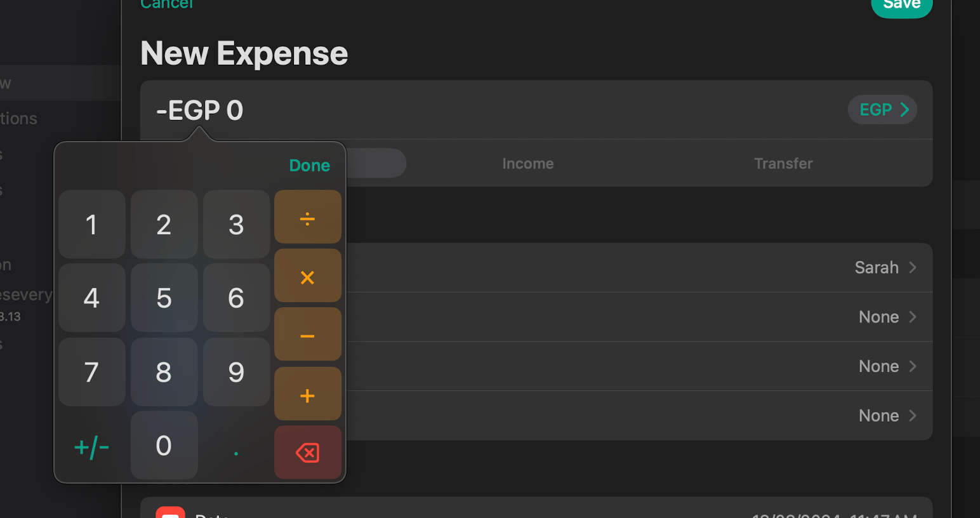Click the red backspace delete key
This screenshot has width=980, height=518.
click(x=308, y=453)
